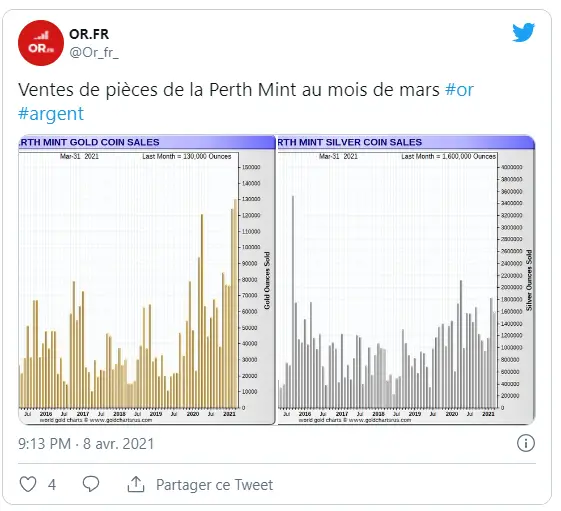Click the 9:13 PM · 8 avr. 2021 timestamp

[86, 444]
